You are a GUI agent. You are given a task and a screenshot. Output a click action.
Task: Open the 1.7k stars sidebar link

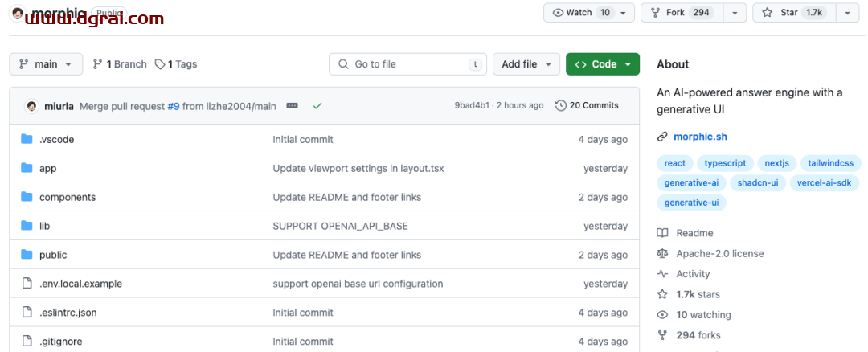pyautogui.click(x=698, y=294)
